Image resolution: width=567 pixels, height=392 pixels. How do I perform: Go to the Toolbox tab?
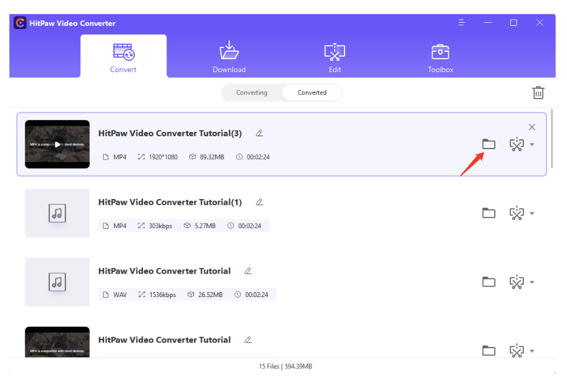pos(440,57)
